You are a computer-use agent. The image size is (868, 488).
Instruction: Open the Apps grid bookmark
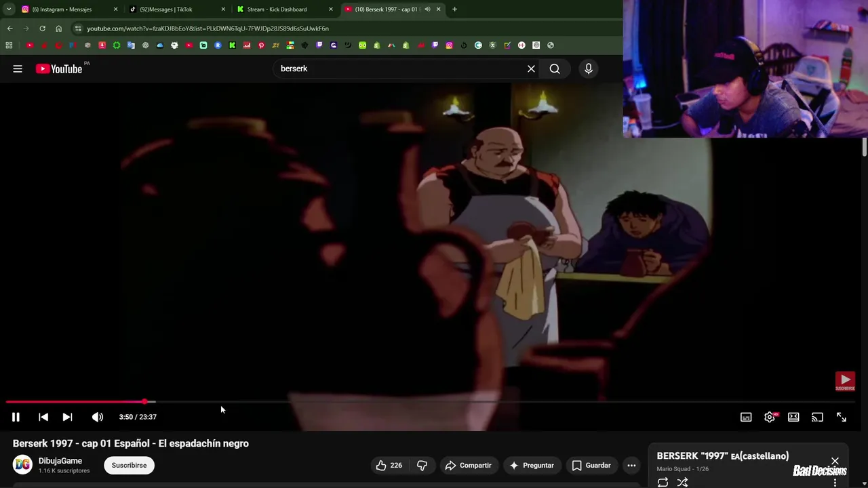(9, 45)
